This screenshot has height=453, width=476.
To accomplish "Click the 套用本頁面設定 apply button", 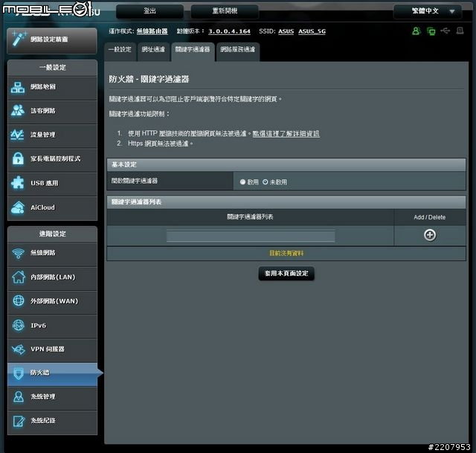I will tap(286, 274).
